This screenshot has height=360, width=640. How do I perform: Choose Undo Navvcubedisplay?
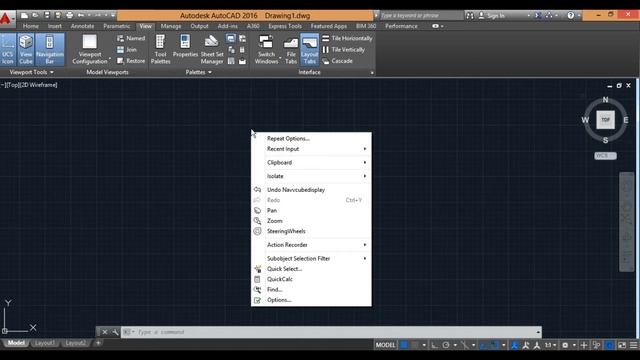point(311,190)
